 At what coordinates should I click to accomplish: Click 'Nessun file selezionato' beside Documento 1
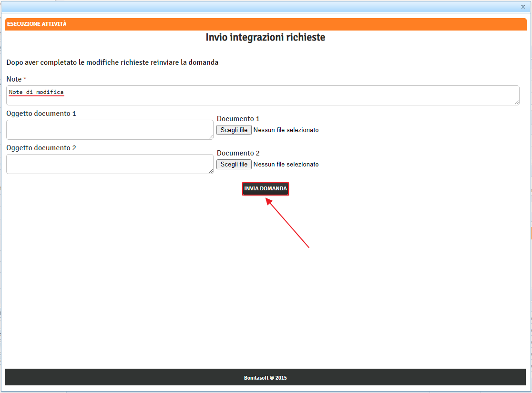[286, 130]
